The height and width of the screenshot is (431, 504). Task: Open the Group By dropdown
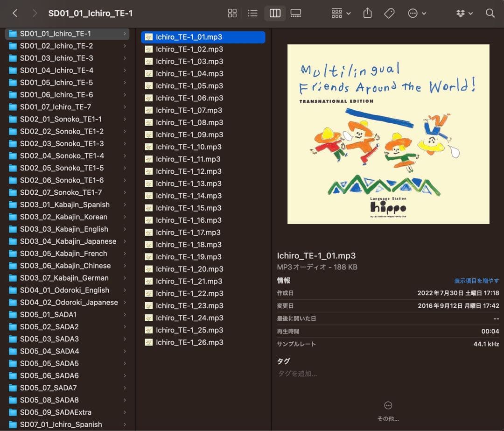pos(341,13)
